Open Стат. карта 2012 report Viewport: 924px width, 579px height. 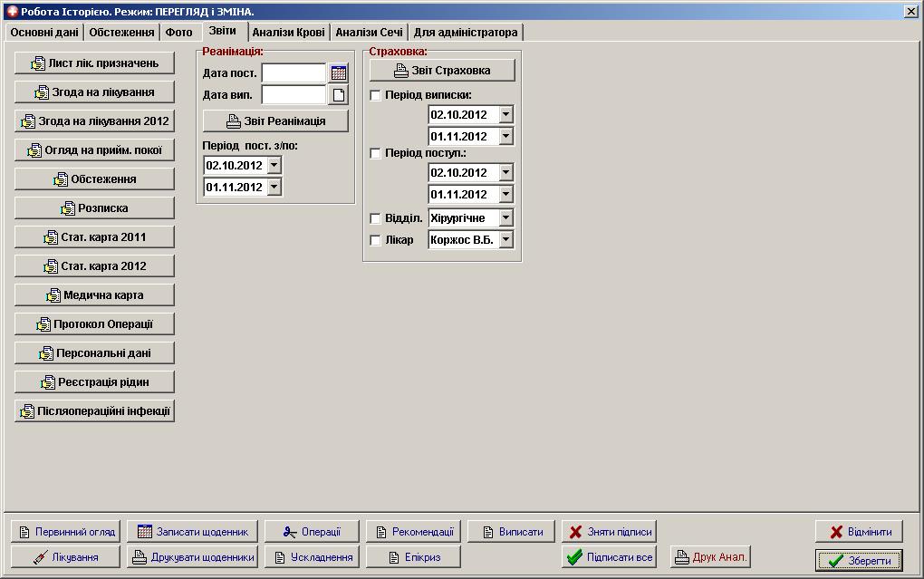[x=94, y=265]
